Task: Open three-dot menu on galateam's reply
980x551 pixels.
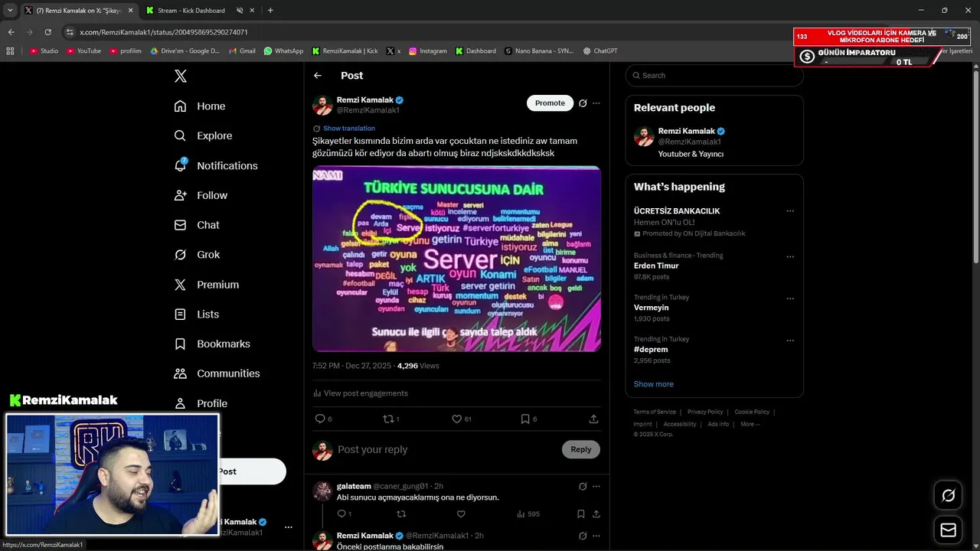Action: [x=596, y=487]
